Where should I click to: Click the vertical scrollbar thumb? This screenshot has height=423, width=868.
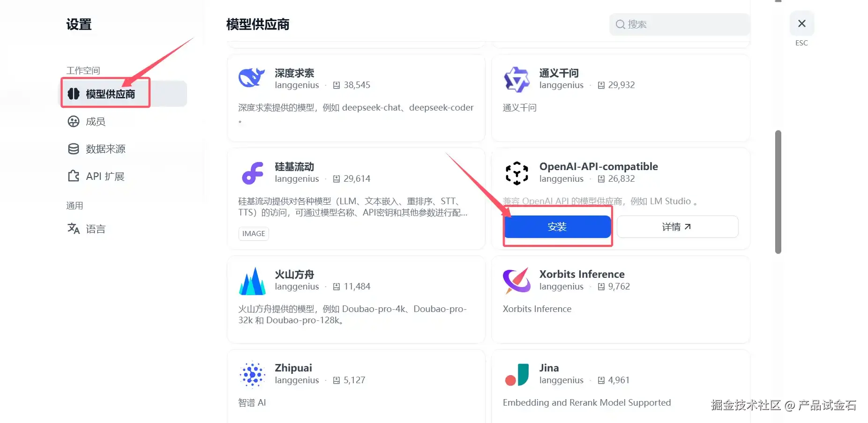(x=778, y=192)
